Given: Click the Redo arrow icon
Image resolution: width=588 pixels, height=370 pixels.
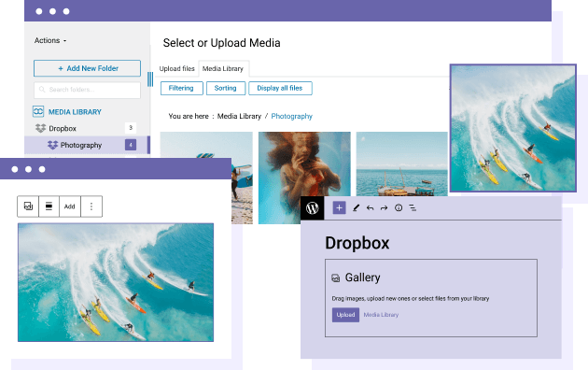Looking at the screenshot, I should (384, 207).
